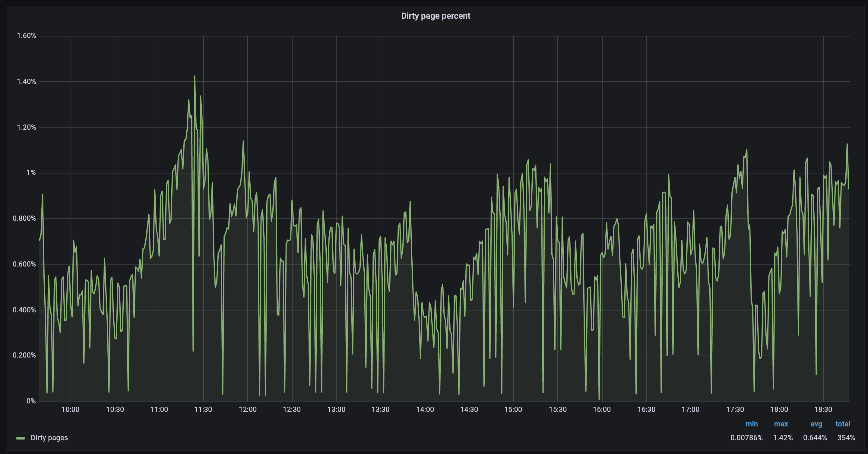Viewport: 868px width, 454px height.
Task: Click the highest graph peak near 11:30
Action: coord(195,77)
